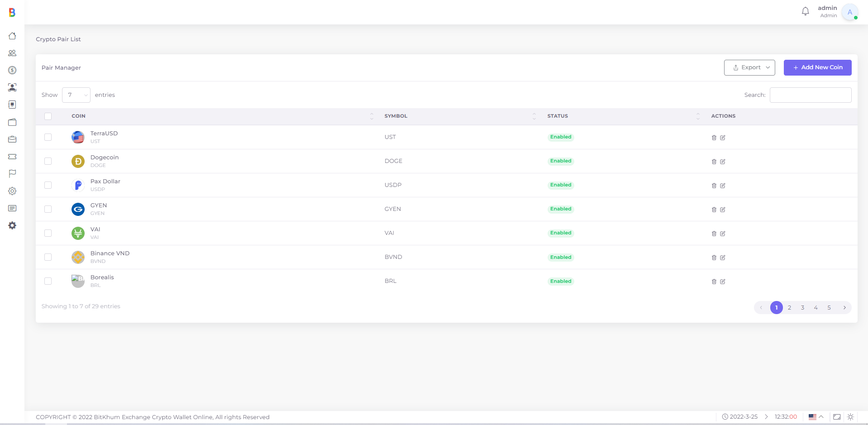Toggle the select-all checkbox in header
This screenshot has height=425, width=868.
[x=48, y=116]
